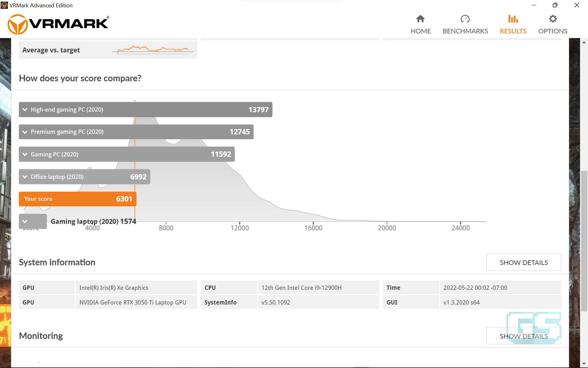
Task: Minimize the VRMark window
Action: (534, 5)
